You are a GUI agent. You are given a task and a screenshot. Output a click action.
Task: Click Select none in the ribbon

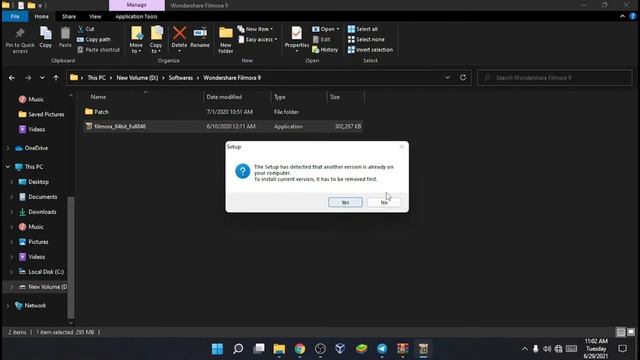pyautogui.click(x=366, y=39)
